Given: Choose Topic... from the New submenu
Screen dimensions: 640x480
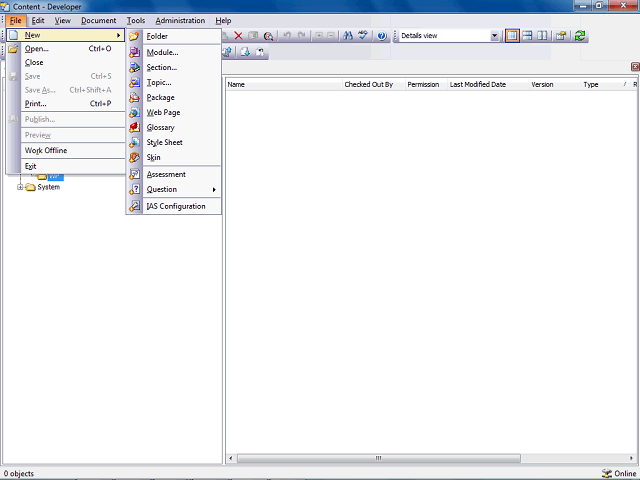Looking at the screenshot, I should pyautogui.click(x=174, y=82).
